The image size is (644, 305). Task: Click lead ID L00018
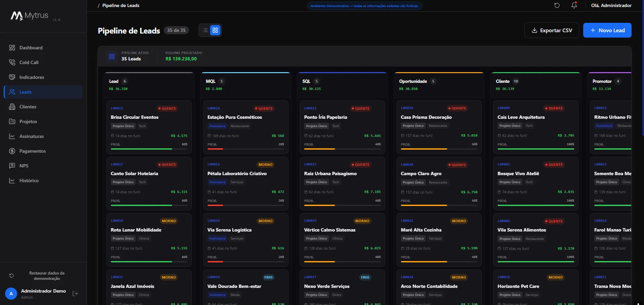(407, 108)
